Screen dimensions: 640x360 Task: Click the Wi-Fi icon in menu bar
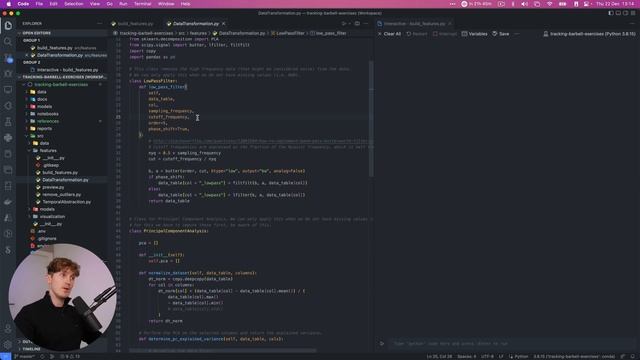(549, 4)
